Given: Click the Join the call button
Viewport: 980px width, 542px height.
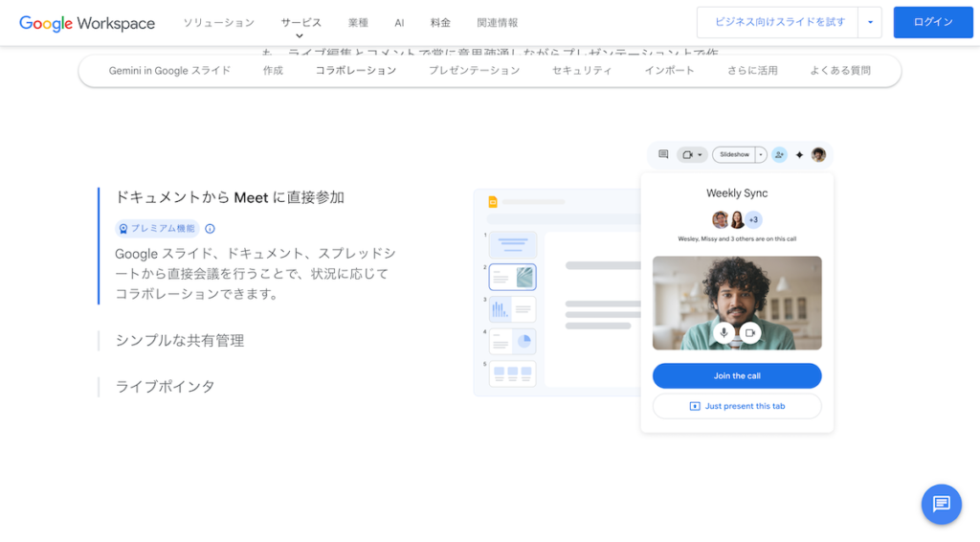Looking at the screenshot, I should tap(737, 375).
